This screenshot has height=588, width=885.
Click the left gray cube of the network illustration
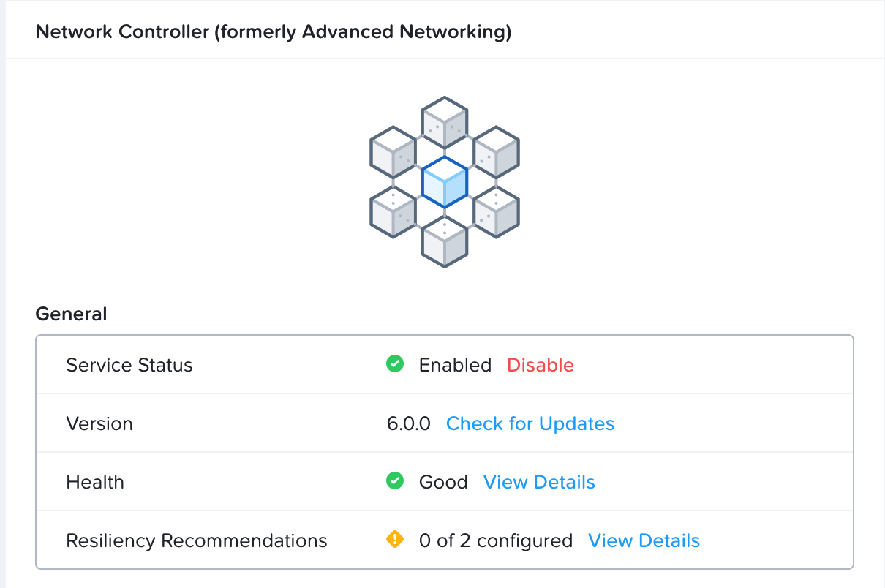click(393, 151)
